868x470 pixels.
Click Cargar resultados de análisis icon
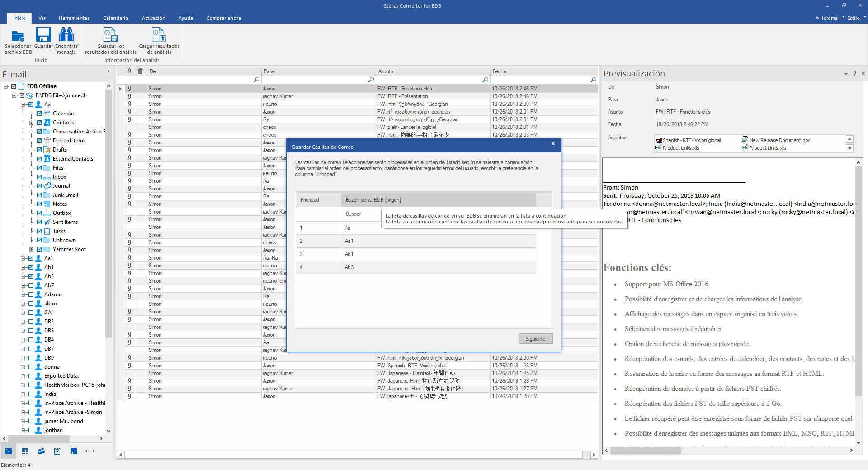tap(159, 35)
